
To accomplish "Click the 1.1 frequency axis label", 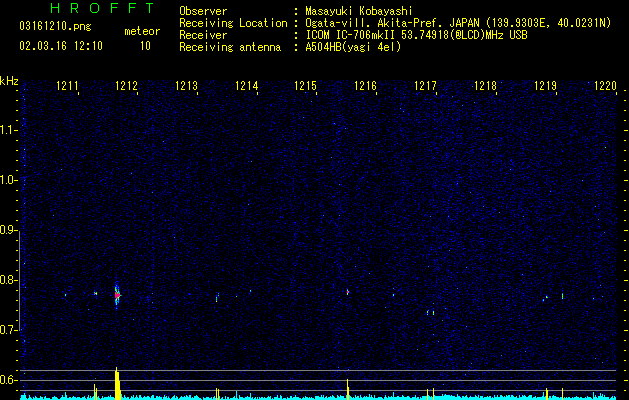I will [9, 130].
